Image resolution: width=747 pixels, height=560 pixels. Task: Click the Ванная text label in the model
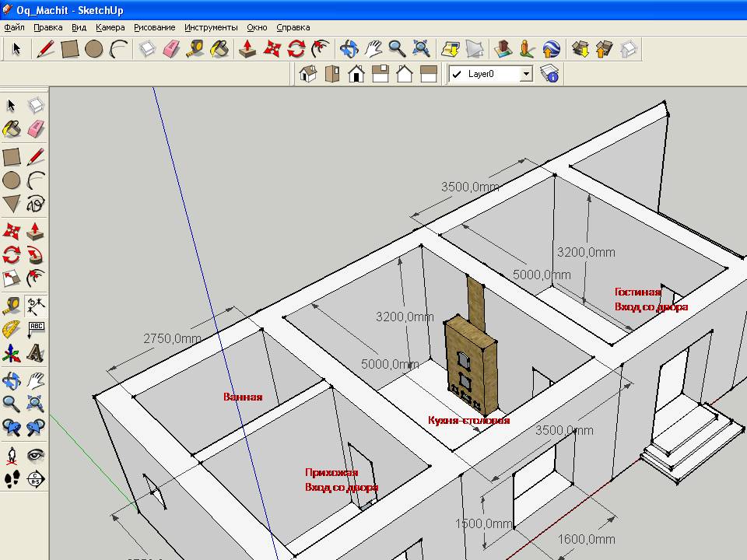[x=243, y=397]
